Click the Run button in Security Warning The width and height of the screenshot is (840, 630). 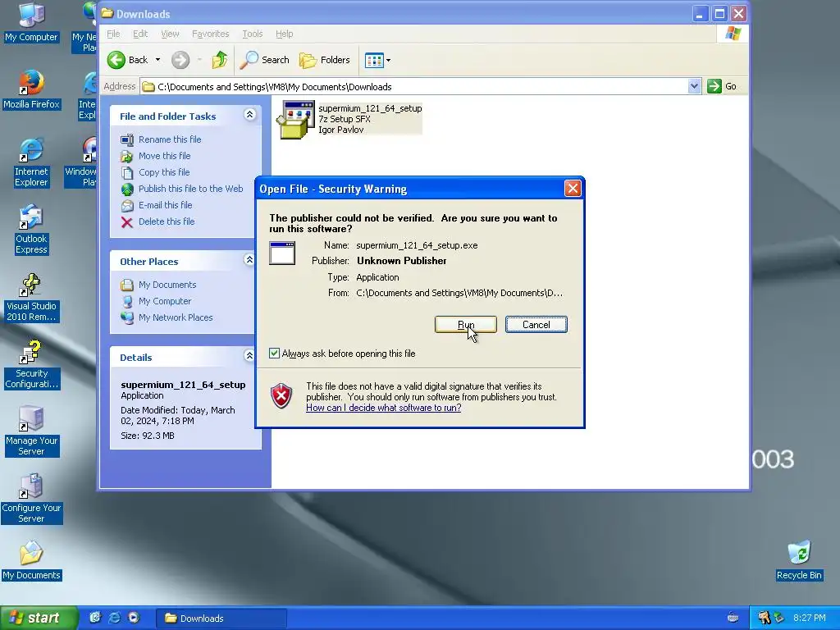pos(466,325)
